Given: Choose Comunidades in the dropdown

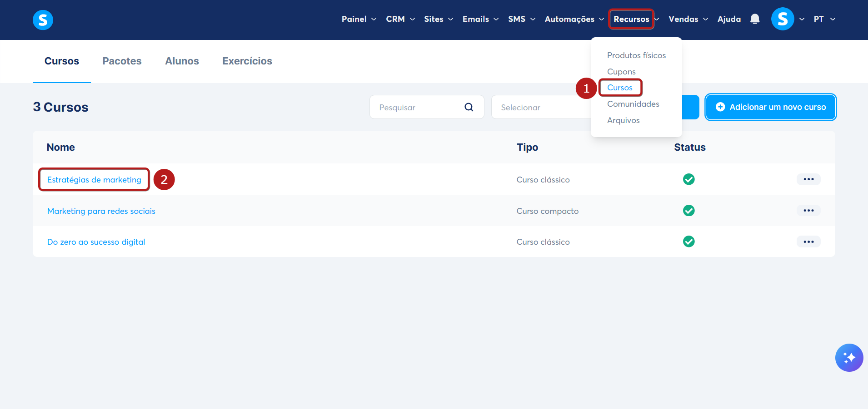Looking at the screenshot, I should (x=633, y=104).
